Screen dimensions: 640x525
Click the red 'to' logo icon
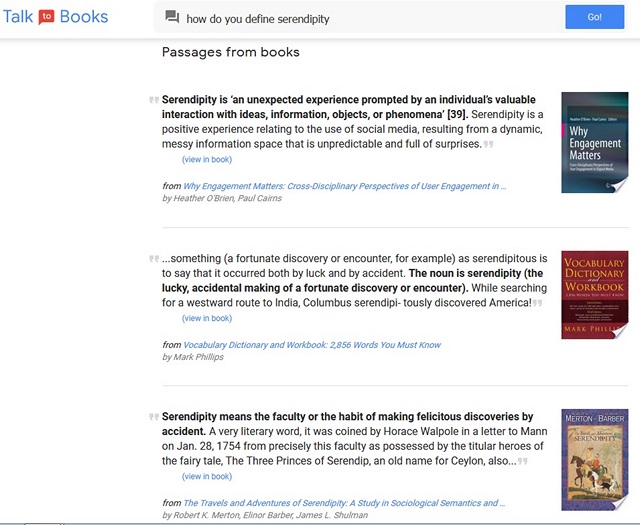[x=46, y=17]
